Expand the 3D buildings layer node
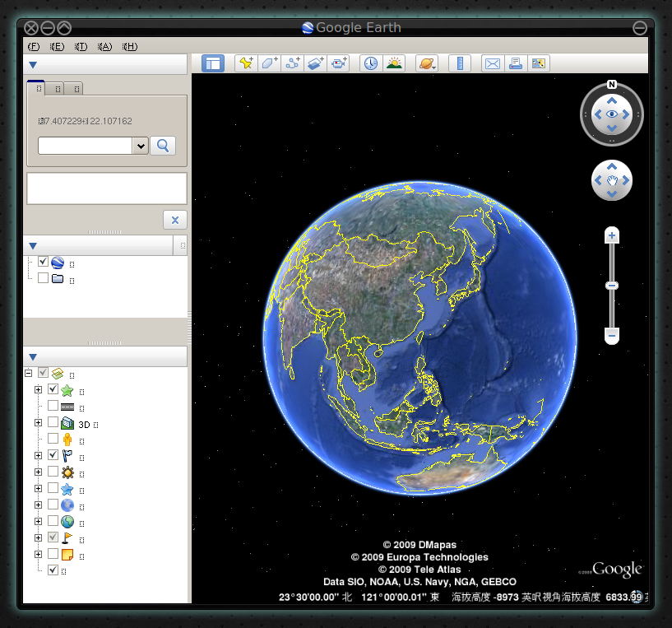Screen dimensions: 672x628 (38, 422)
